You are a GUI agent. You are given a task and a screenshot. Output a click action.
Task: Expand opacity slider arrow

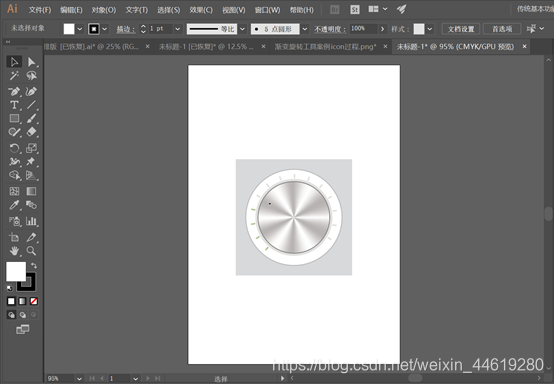point(382,29)
